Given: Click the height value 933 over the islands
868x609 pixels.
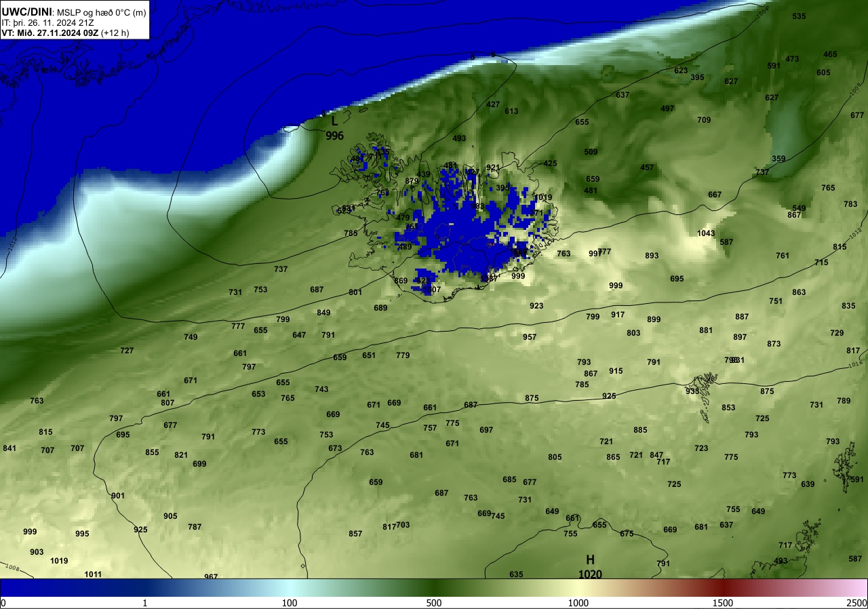Looking at the screenshot, I should tap(693, 392).
